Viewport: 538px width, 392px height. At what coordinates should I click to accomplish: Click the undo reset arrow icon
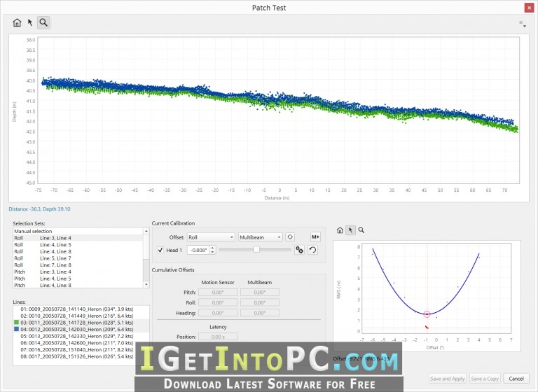click(312, 250)
